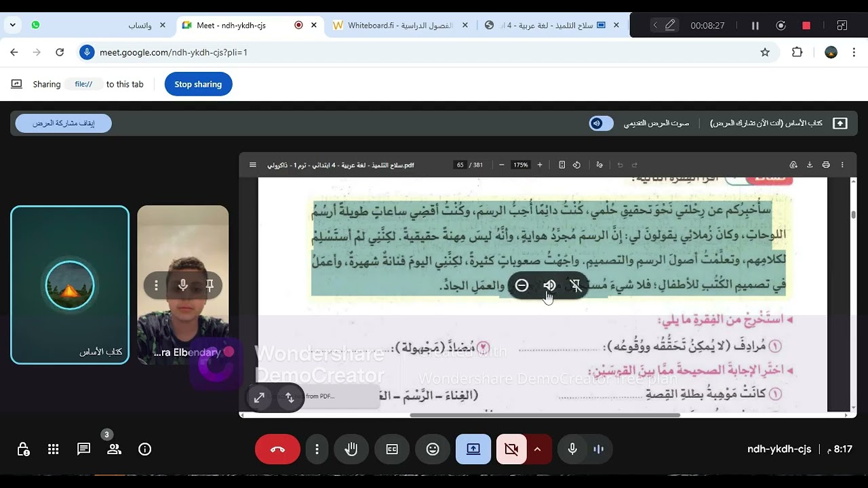Bookmark this page with star

tap(765, 52)
